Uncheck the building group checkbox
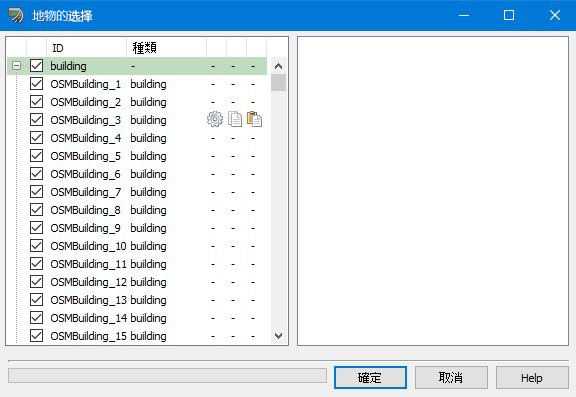Viewport: 576px width, 397px height. 36,66
